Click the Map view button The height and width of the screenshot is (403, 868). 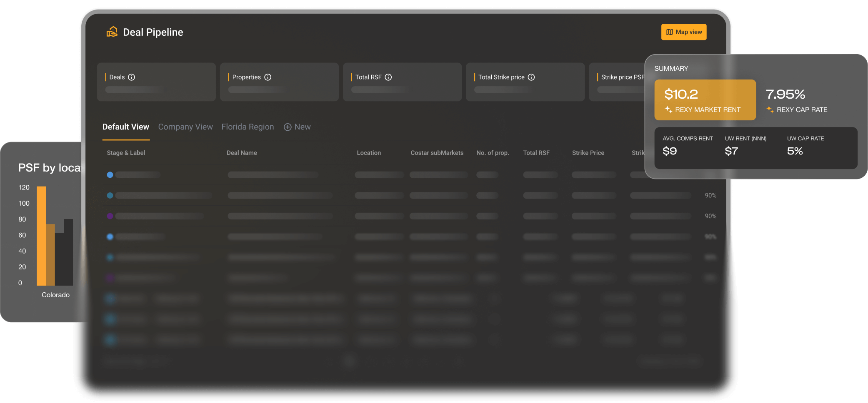point(684,32)
